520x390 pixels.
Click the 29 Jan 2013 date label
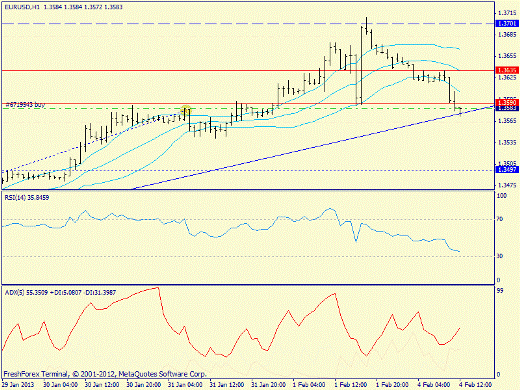click(x=18, y=384)
